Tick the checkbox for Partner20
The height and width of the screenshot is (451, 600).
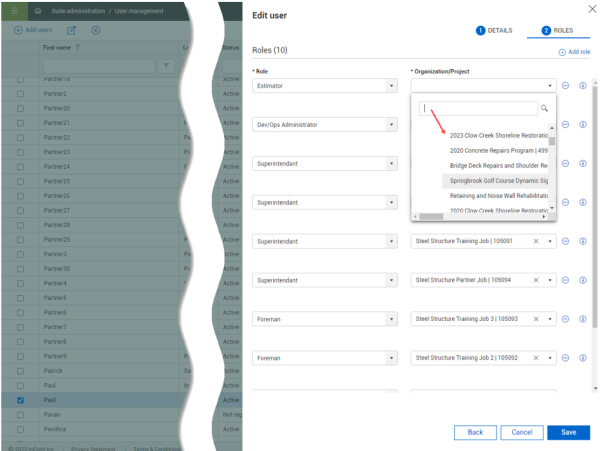[x=20, y=108]
